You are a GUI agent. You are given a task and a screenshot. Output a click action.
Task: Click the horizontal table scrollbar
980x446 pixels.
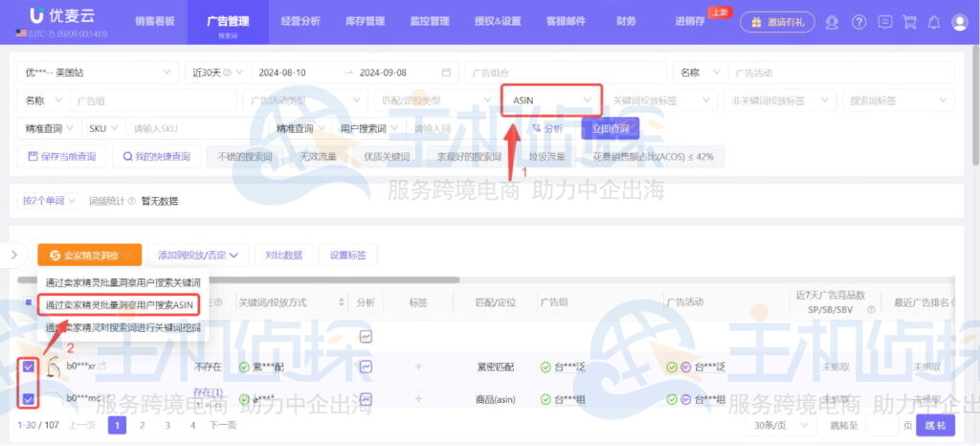(x=238, y=279)
